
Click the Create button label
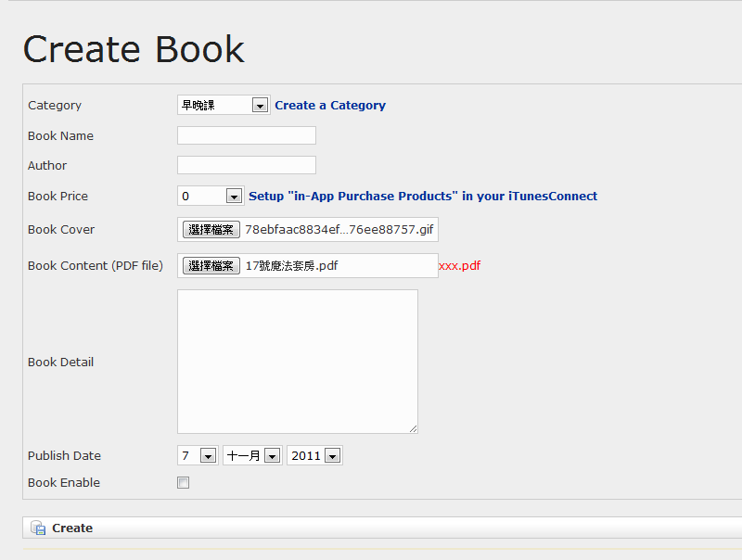tap(72, 528)
